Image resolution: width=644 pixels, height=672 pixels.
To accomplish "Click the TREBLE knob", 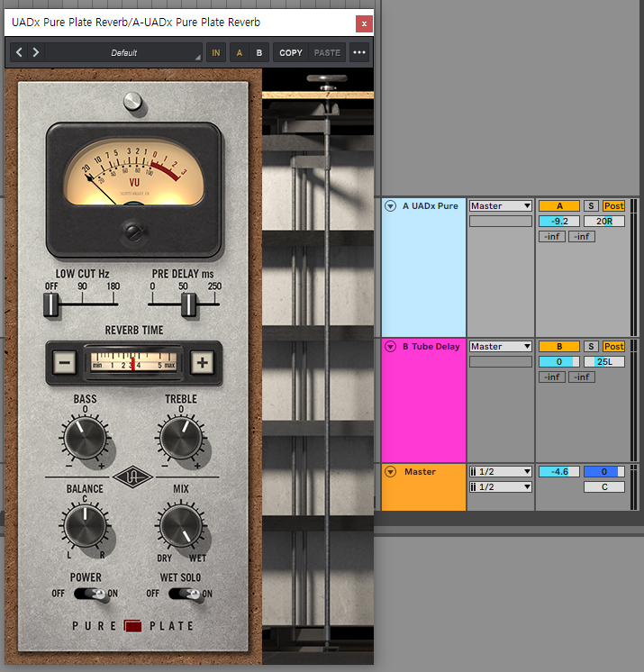I will [x=181, y=438].
